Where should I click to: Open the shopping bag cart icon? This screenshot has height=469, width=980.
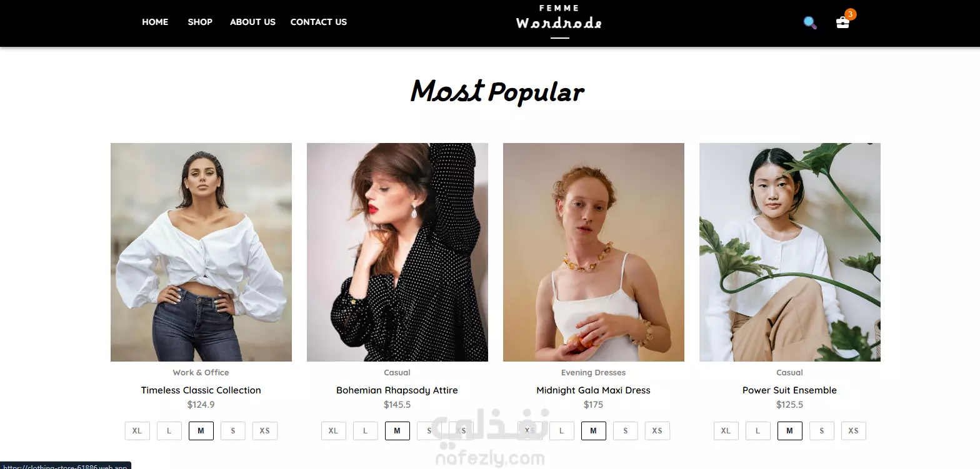click(x=842, y=22)
